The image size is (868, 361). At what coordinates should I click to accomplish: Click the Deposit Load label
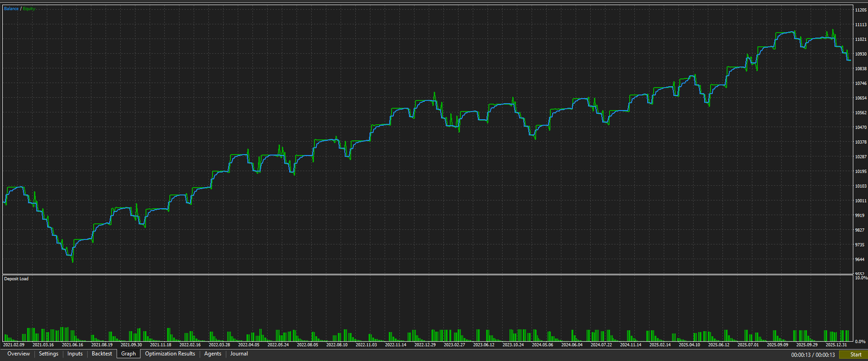pyautogui.click(x=16, y=279)
